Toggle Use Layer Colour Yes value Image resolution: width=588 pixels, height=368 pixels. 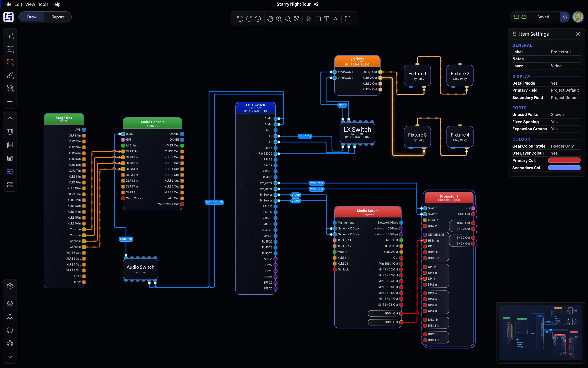coord(554,153)
